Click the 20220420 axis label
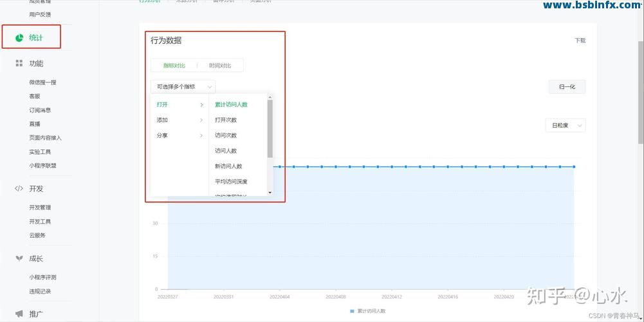644x322 pixels. coord(504,296)
